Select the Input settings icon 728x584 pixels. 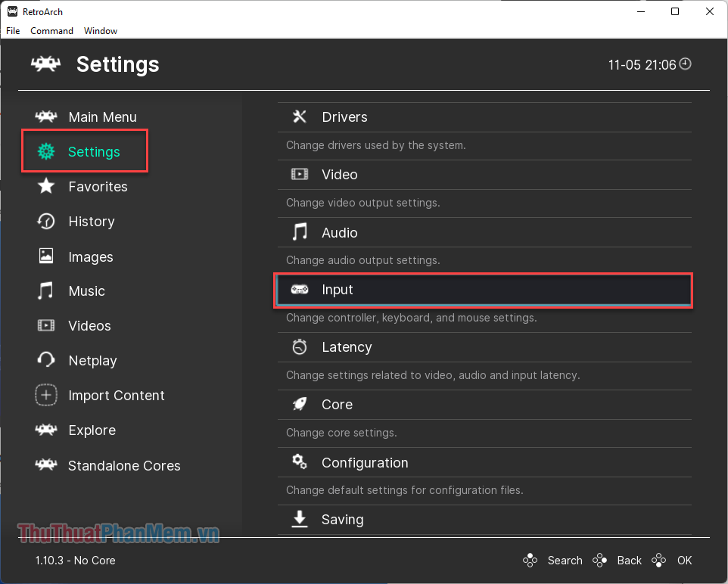tap(300, 289)
